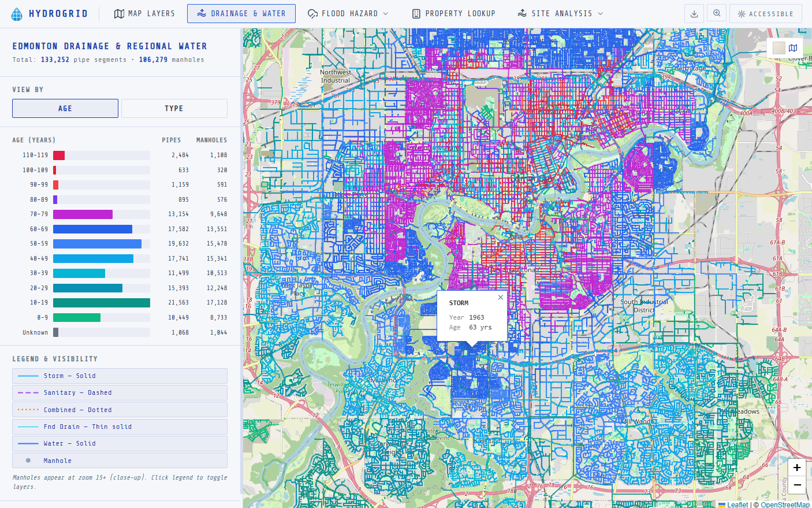Zoom out the map with minus

tap(797, 485)
